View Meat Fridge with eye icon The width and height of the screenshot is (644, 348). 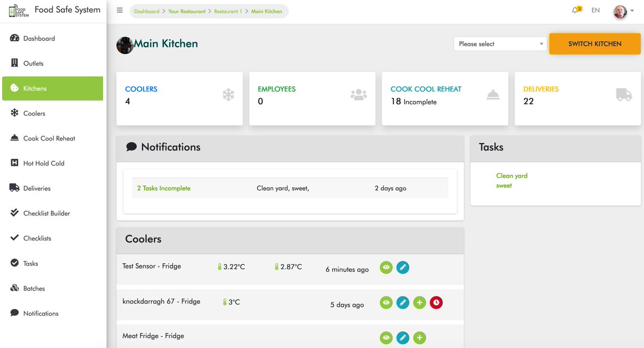click(x=386, y=338)
